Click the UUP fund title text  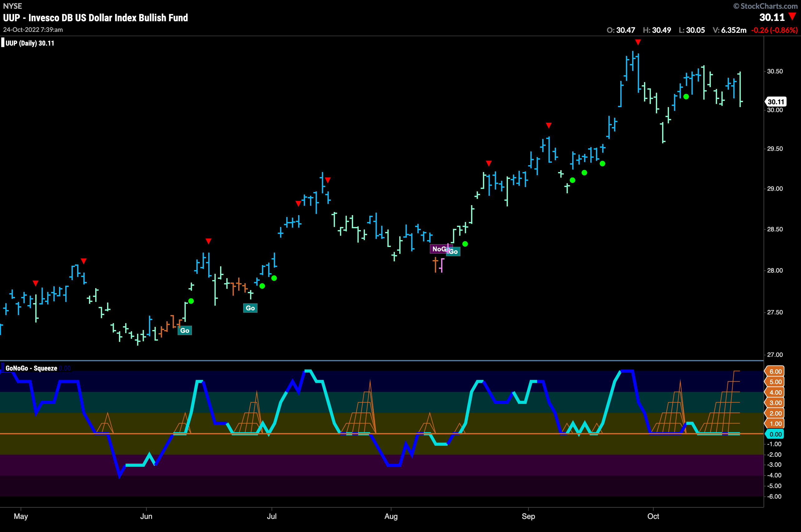[95, 18]
